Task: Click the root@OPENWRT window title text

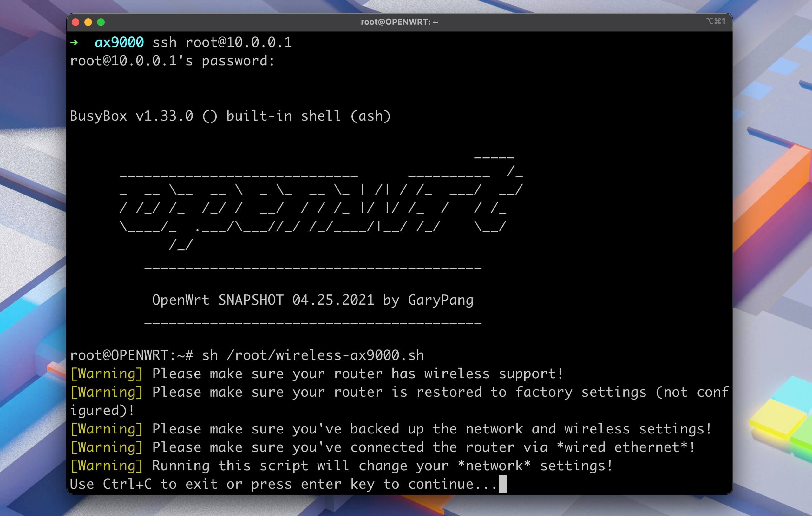Action: pos(399,22)
